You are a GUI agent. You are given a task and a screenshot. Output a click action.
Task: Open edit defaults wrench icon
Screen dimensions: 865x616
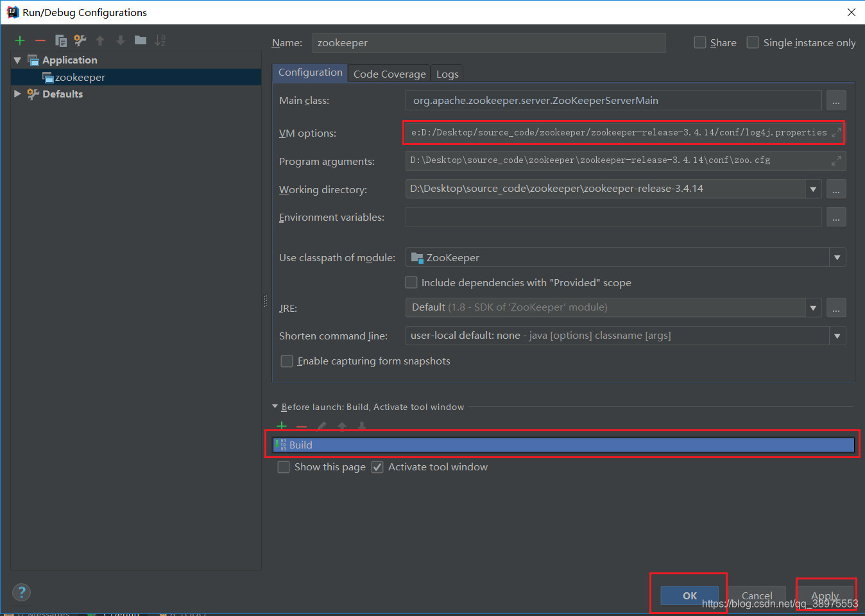80,40
